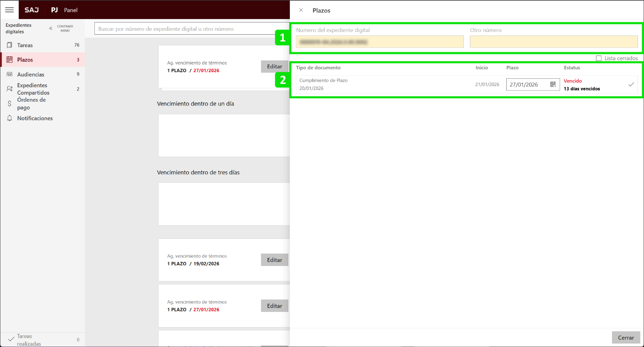Open the calendar picker for Plazo date
Screen dimensions: 644x347
click(553, 84)
